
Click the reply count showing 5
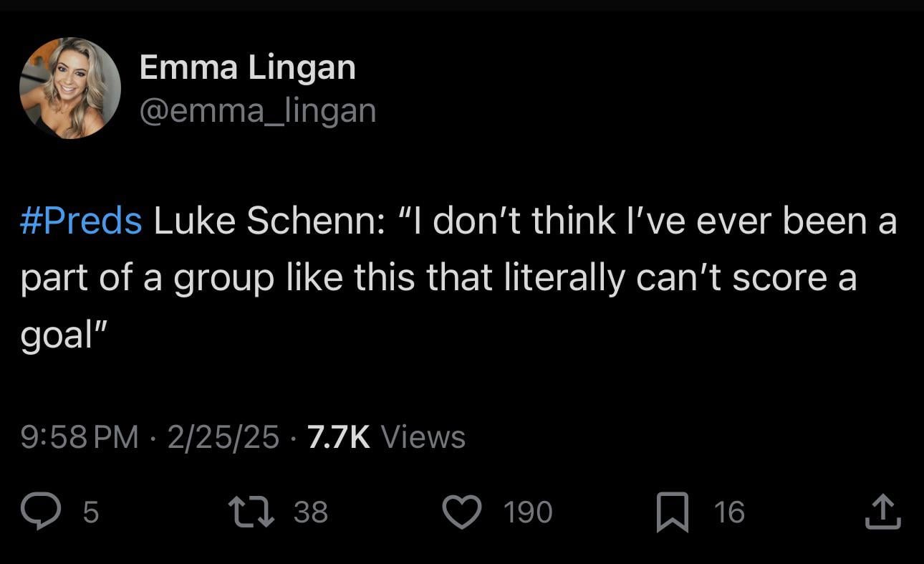[x=87, y=512]
